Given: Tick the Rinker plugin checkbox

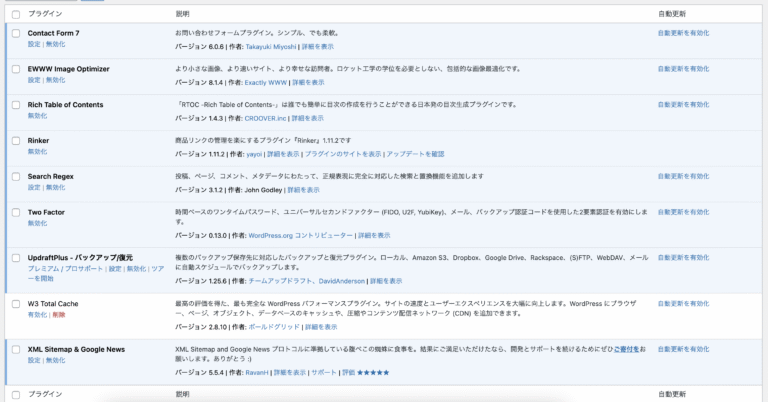Looking at the screenshot, I should [x=16, y=141].
